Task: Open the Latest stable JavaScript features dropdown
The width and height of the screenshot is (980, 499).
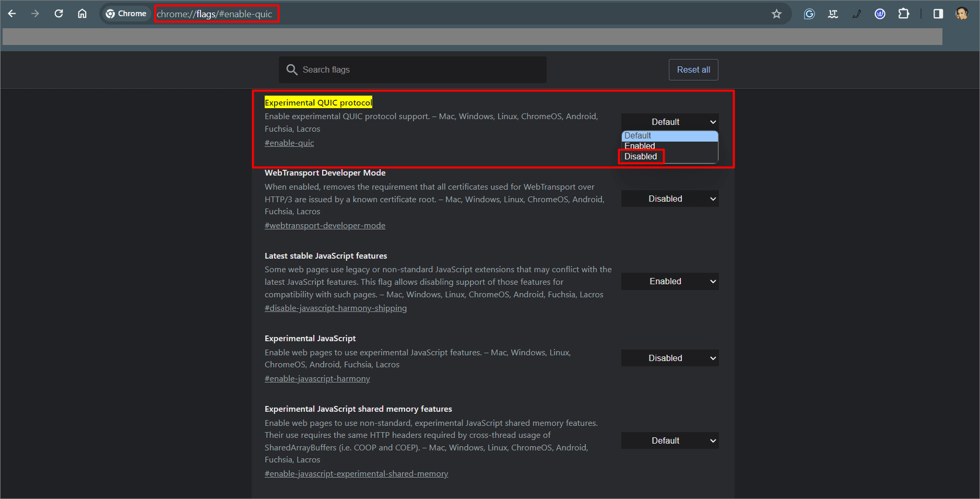Action: (670, 281)
